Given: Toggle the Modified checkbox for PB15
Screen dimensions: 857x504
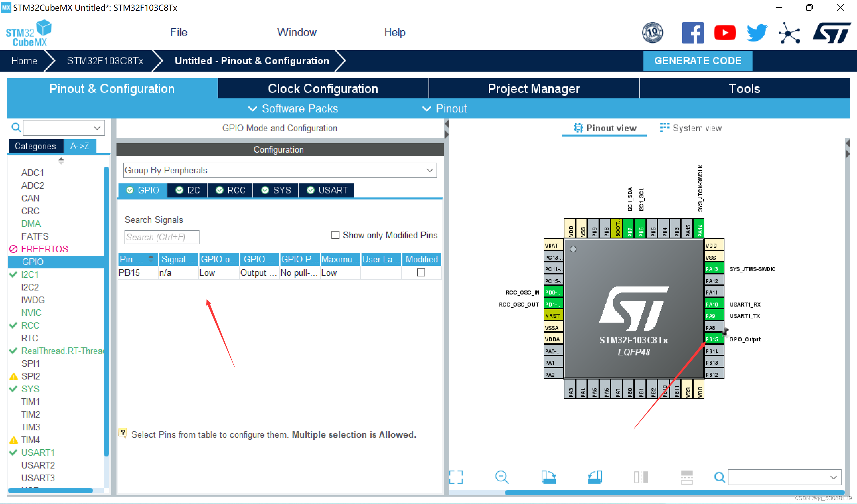Looking at the screenshot, I should click(x=421, y=272).
